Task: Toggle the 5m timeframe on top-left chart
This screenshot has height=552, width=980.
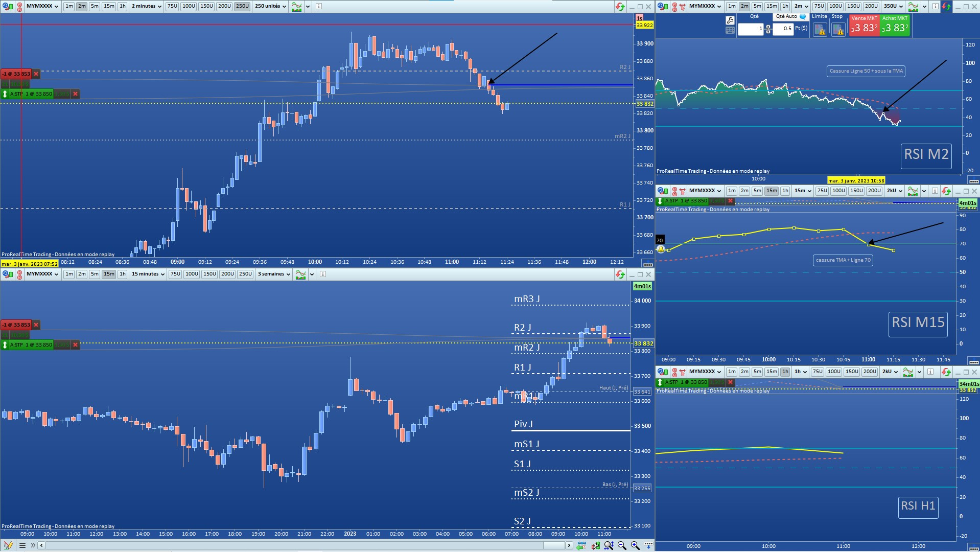Action: pyautogui.click(x=95, y=6)
